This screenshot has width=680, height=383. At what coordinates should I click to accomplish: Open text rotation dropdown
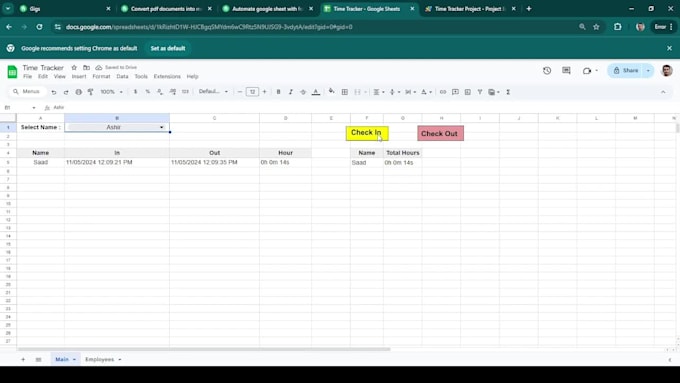[426, 92]
